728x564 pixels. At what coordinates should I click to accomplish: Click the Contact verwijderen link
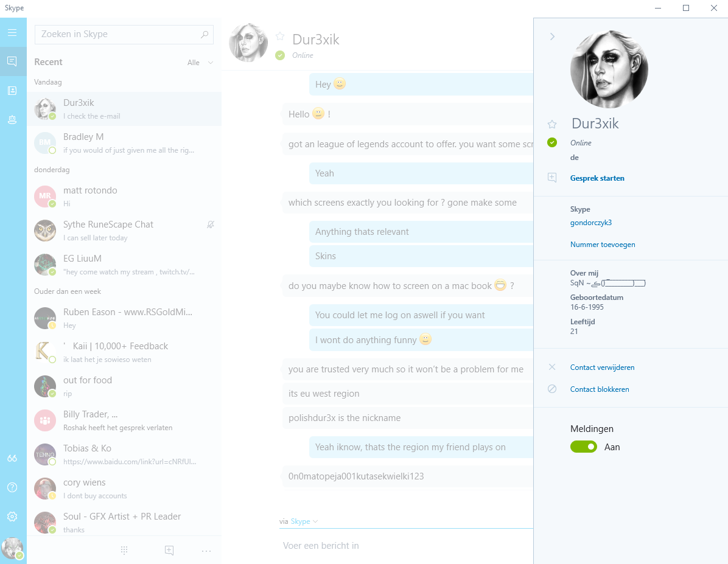tap(602, 367)
